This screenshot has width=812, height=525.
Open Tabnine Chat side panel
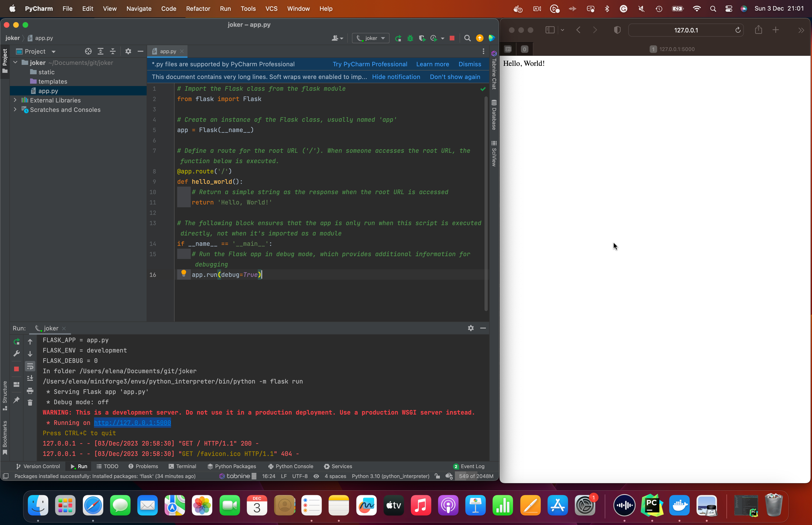click(x=494, y=70)
